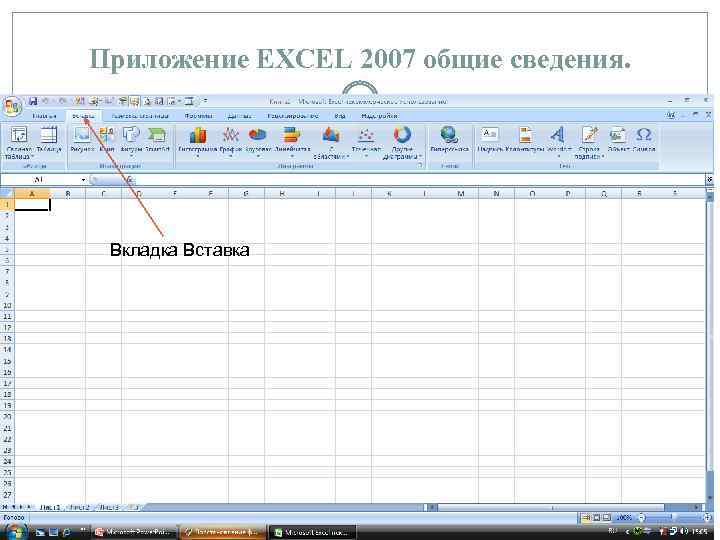Click the Select All corner button
Image resolution: width=720 pixels, height=540 pixels.
click(x=7, y=194)
